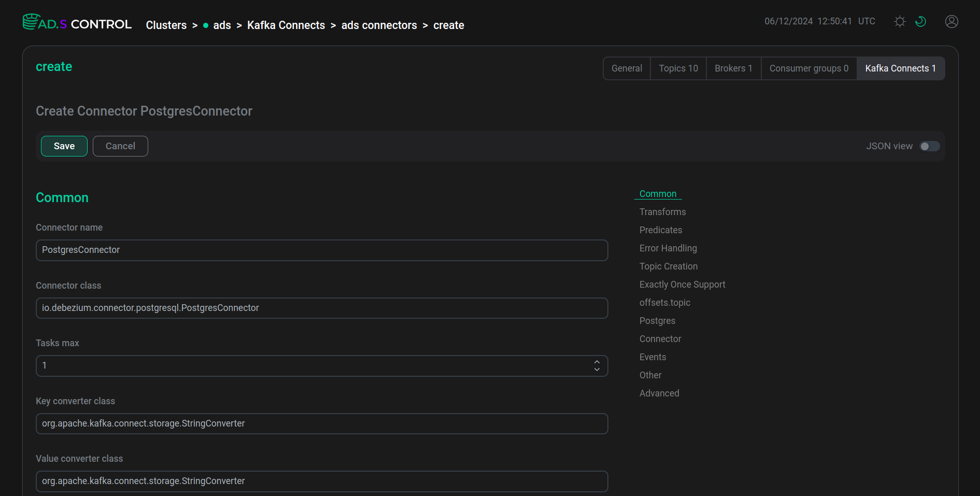980x496 pixels.
Task: Save the connector configuration
Action: pyautogui.click(x=64, y=146)
